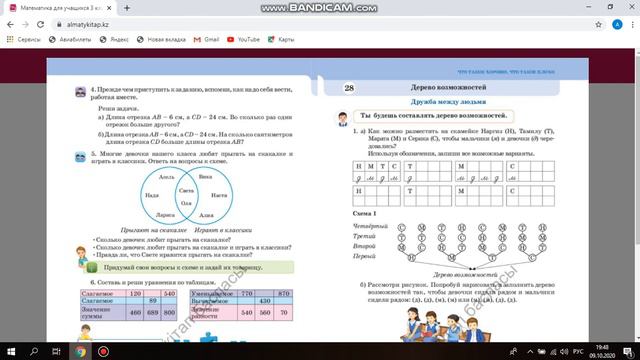Click the group-work icon beside task 4
640x360 pixels.
pyautogui.click(x=80, y=92)
